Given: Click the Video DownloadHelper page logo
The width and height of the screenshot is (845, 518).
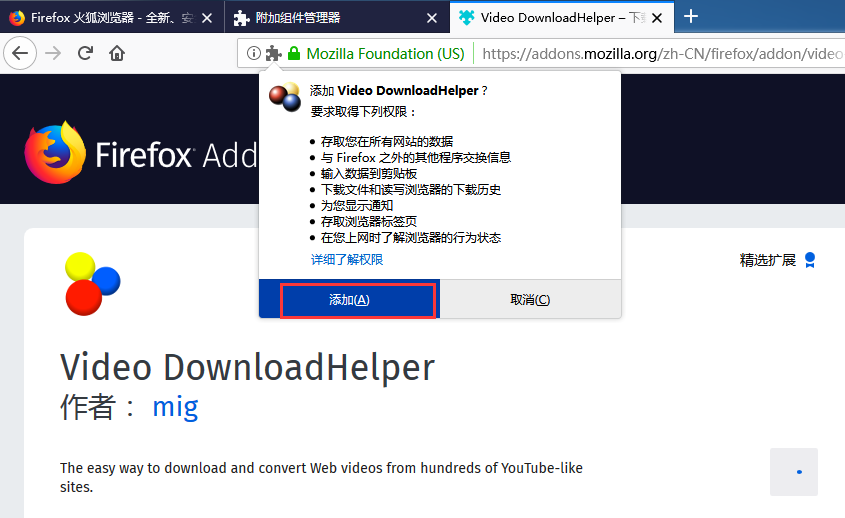Looking at the screenshot, I should point(92,284).
